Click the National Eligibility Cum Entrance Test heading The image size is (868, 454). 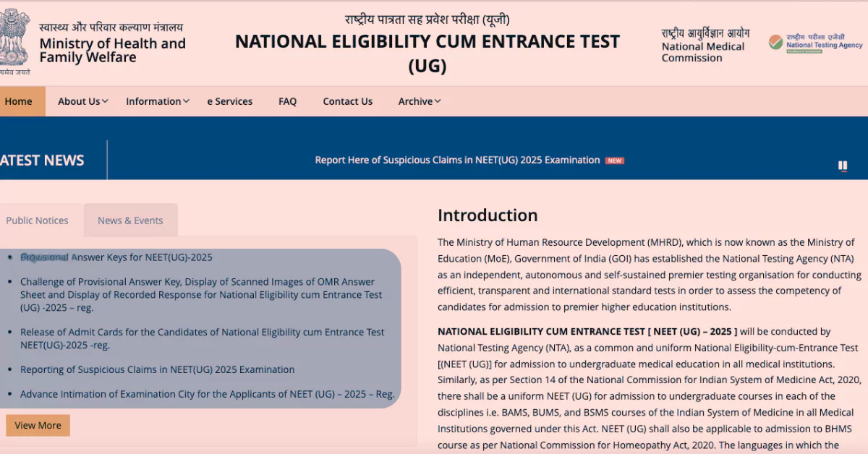tap(427, 53)
